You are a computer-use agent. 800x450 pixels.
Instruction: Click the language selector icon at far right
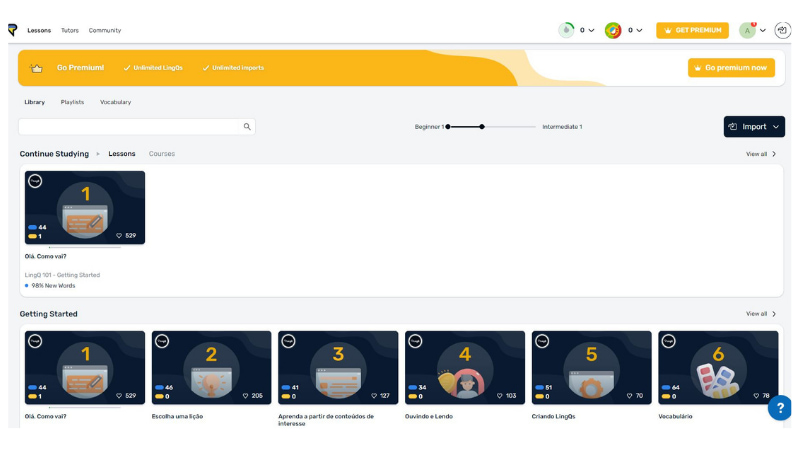(782, 31)
